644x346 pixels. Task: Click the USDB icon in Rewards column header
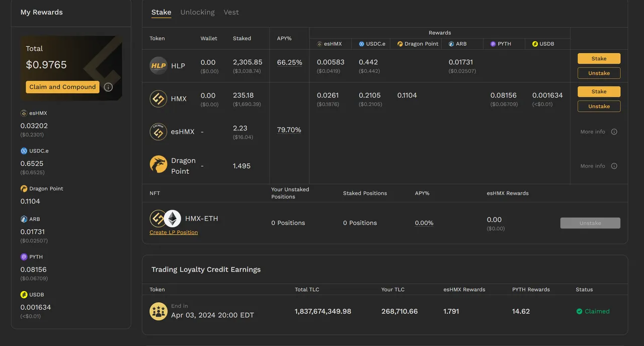tap(535, 44)
